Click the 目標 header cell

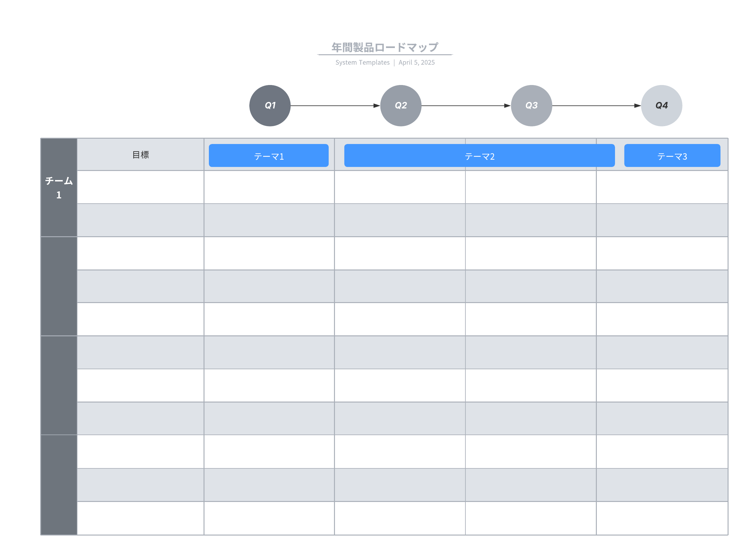point(140,155)
